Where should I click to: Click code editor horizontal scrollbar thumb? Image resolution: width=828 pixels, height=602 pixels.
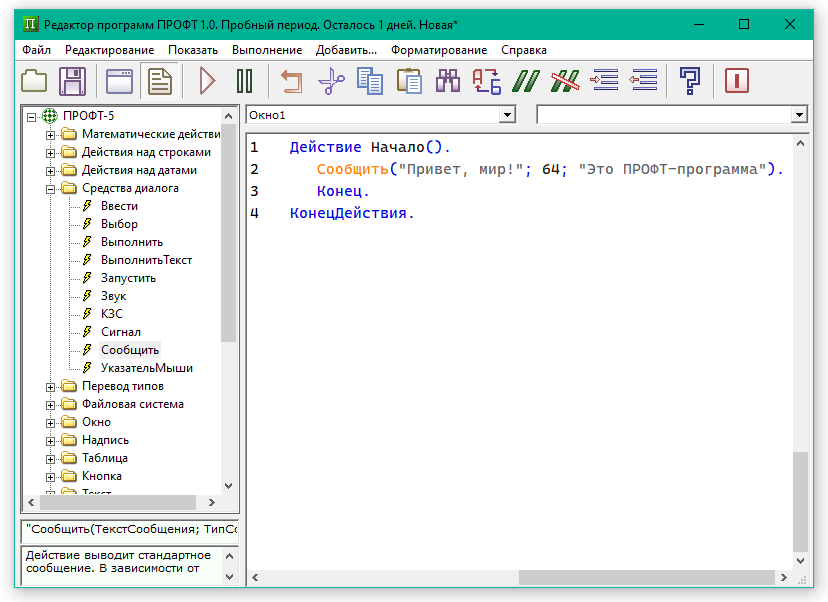click(x=646, y=577)
